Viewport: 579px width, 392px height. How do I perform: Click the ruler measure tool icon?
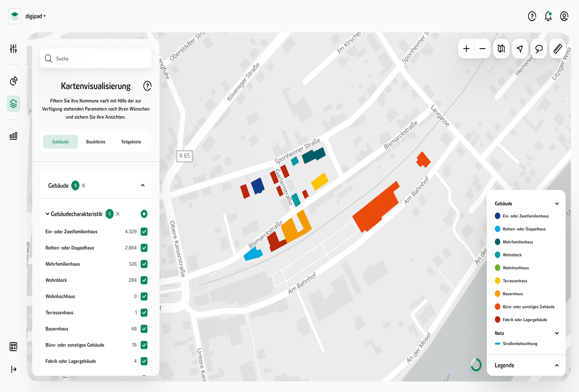[x=558, y=49]
